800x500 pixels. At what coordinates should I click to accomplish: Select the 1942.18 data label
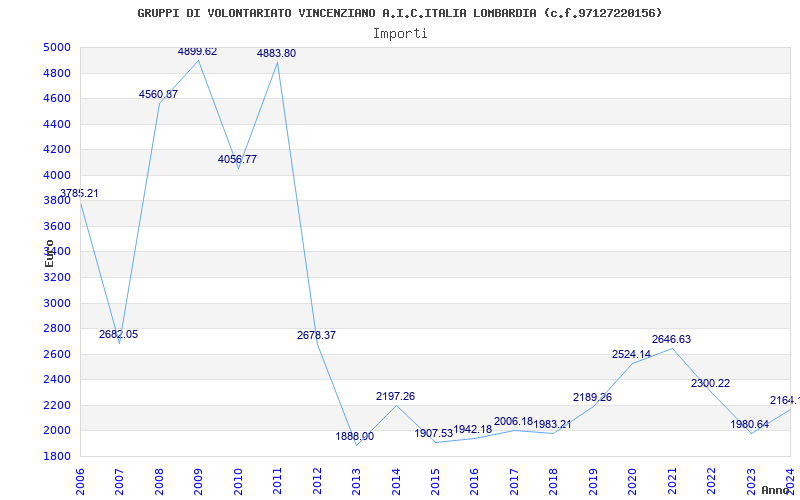click(472, 430)
